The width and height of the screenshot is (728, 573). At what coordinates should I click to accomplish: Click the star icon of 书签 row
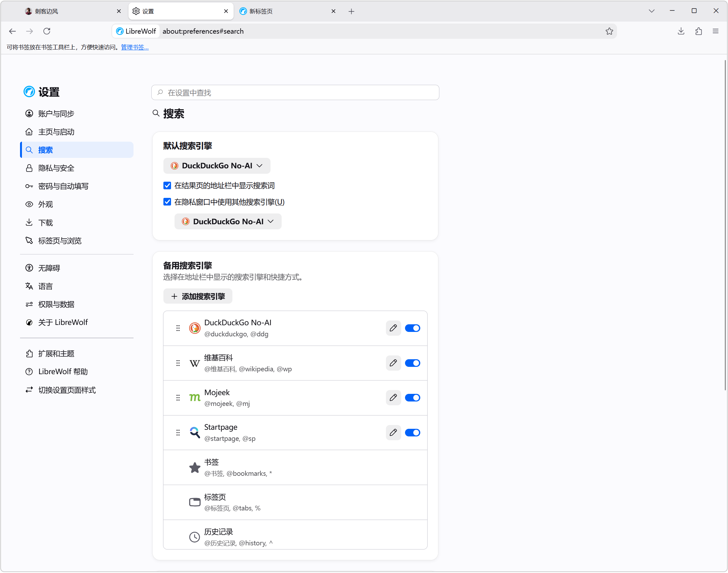click(x=195, y=467)
